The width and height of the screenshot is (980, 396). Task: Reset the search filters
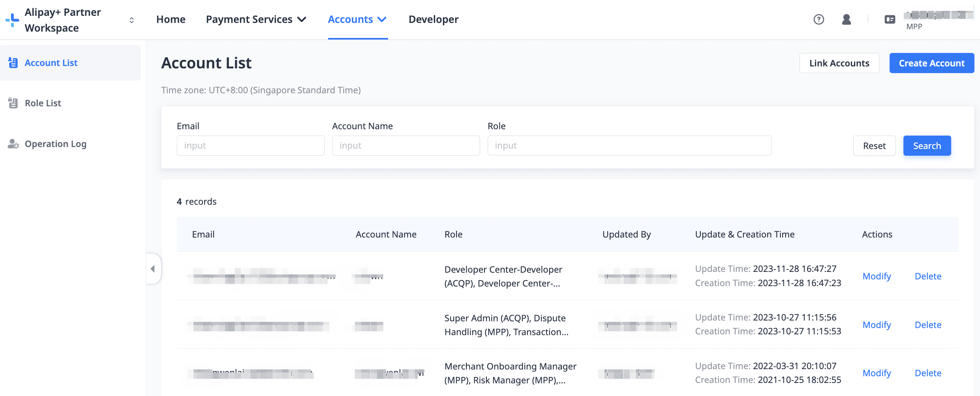[874, 145]
